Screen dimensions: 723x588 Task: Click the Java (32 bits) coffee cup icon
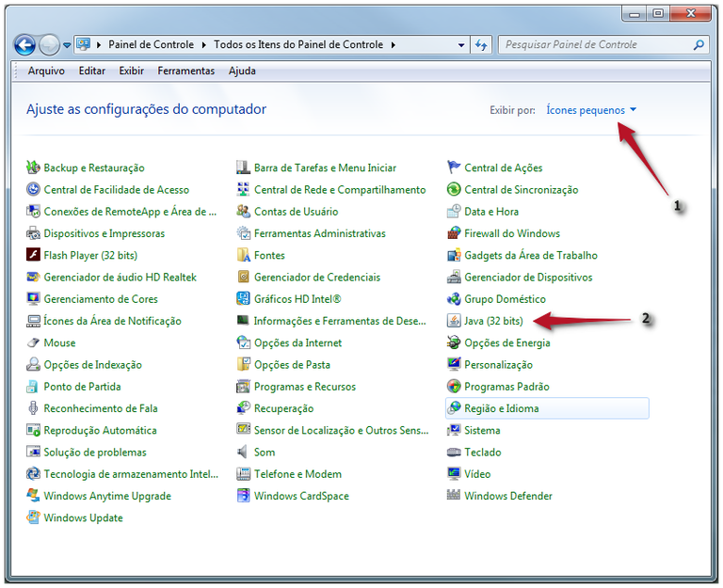[455, 321]
